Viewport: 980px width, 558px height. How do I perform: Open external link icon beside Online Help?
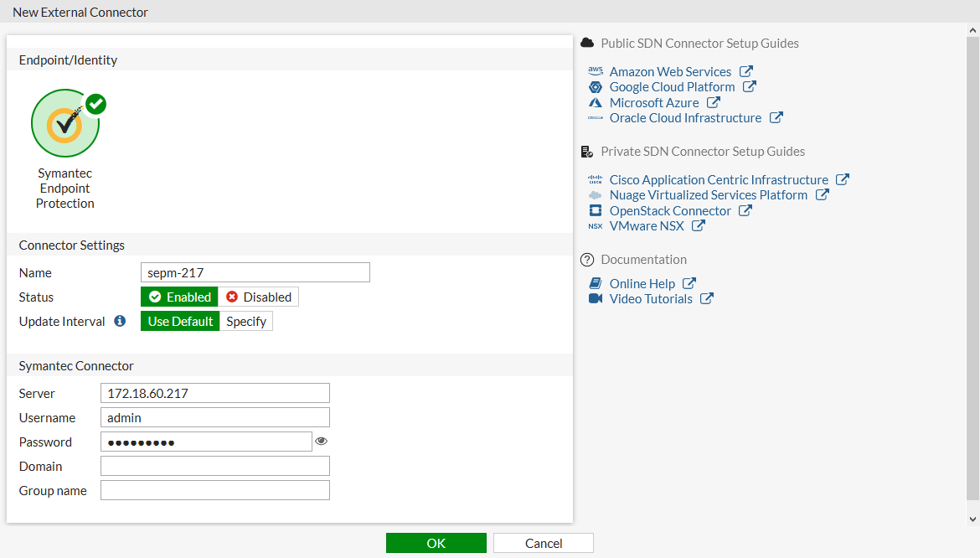(x=689, y=283)
